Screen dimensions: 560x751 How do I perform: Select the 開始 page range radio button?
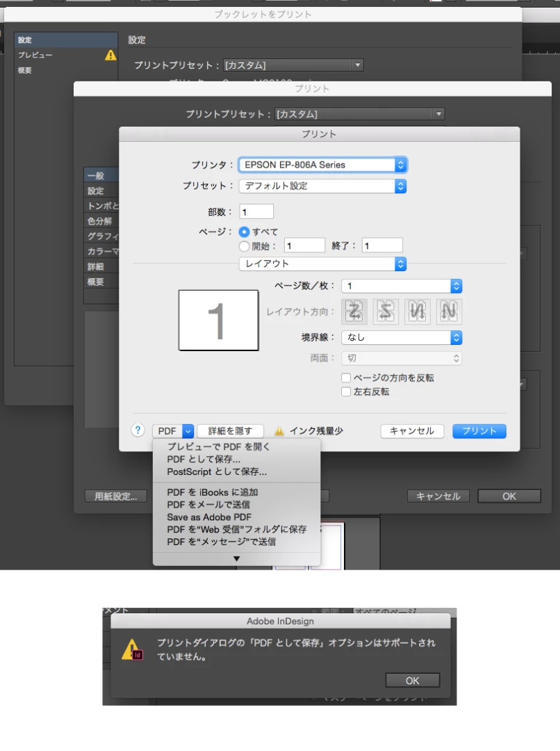(244, 246)
